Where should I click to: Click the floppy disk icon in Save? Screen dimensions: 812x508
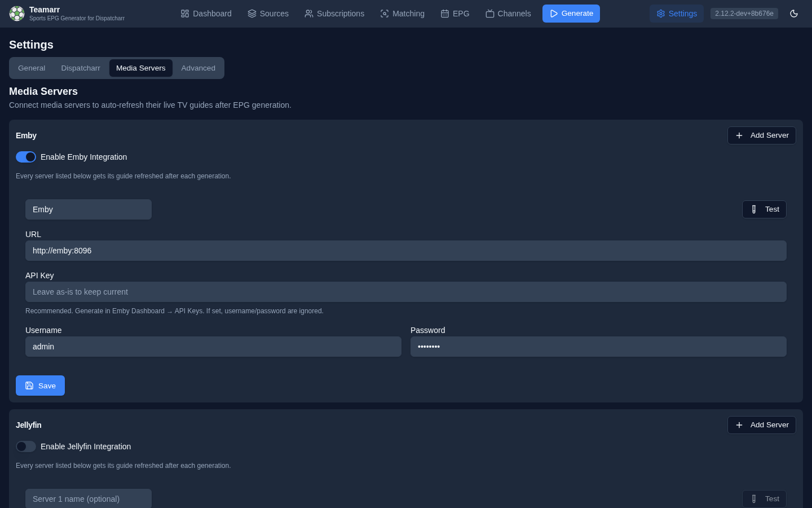[x=29, y=386]
